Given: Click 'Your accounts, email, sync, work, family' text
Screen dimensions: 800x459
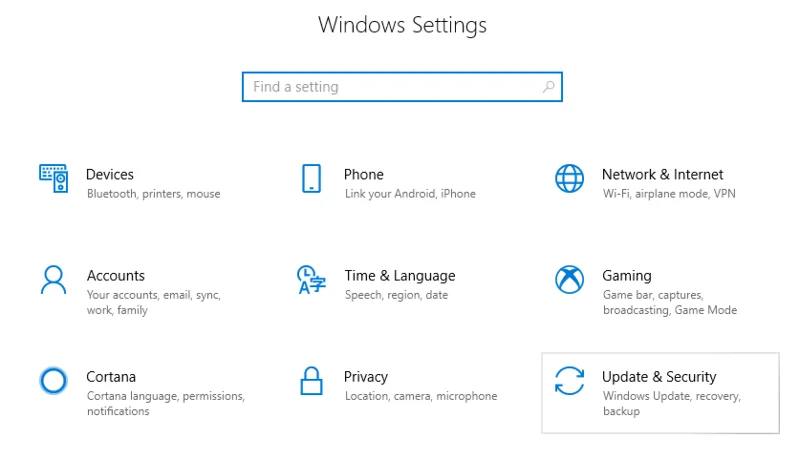Looking at the screenshot, I should pos(154,302).
